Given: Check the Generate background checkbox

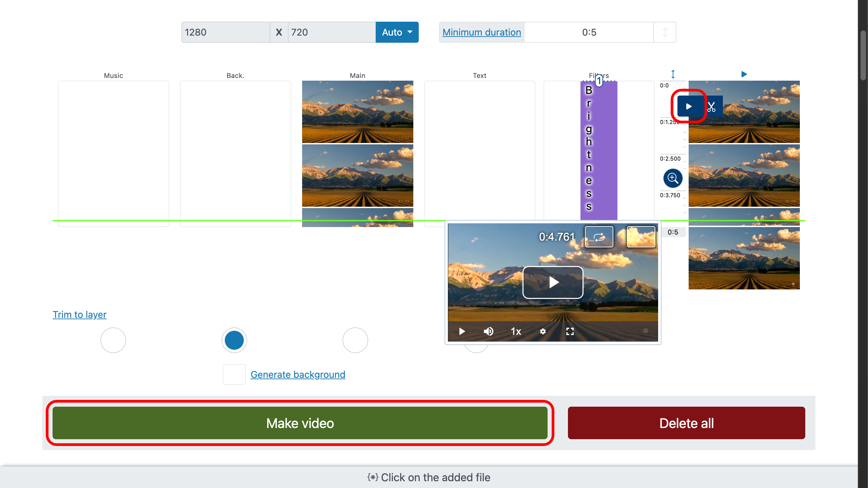Looking at the screenshot, I should [x=234, y=374].
